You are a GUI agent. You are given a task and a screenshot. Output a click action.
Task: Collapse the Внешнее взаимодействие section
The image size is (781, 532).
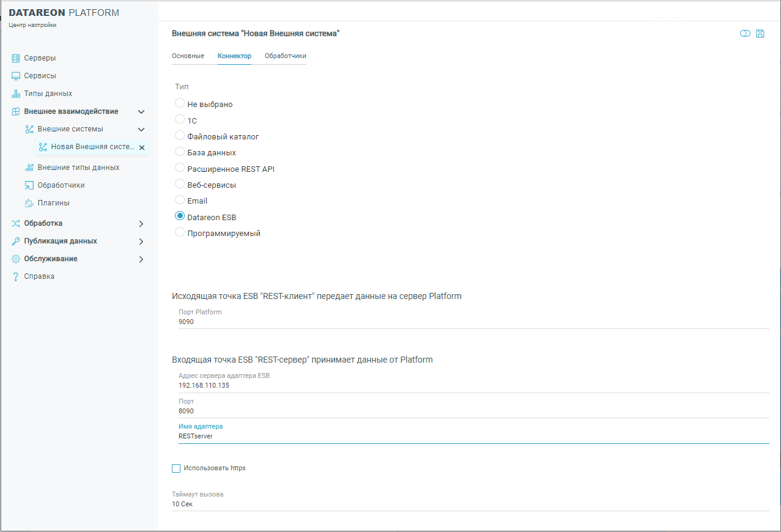click(x=141, y=112)
